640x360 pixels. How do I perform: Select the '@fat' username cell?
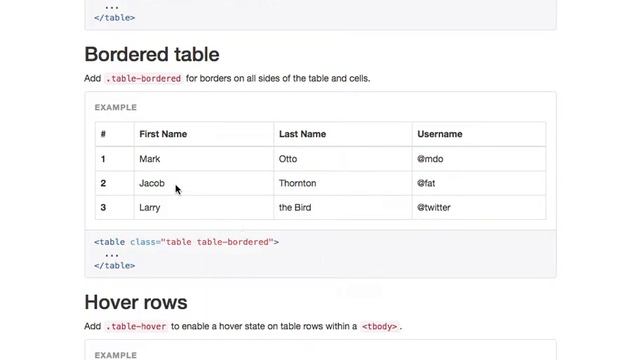[x=479, y=183]
